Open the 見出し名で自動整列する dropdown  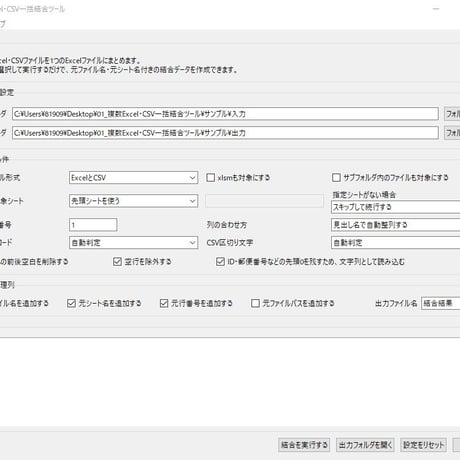[x=396, y=225]
